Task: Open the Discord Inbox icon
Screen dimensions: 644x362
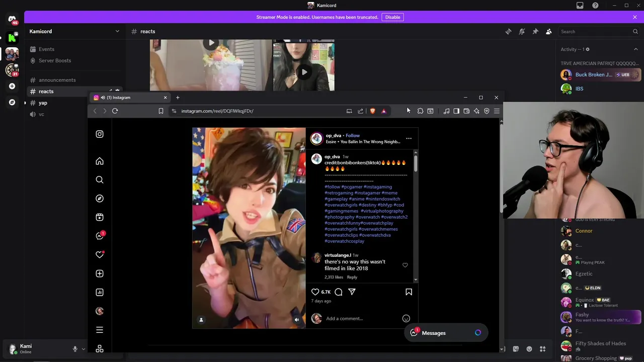Action: pos(580,6)
